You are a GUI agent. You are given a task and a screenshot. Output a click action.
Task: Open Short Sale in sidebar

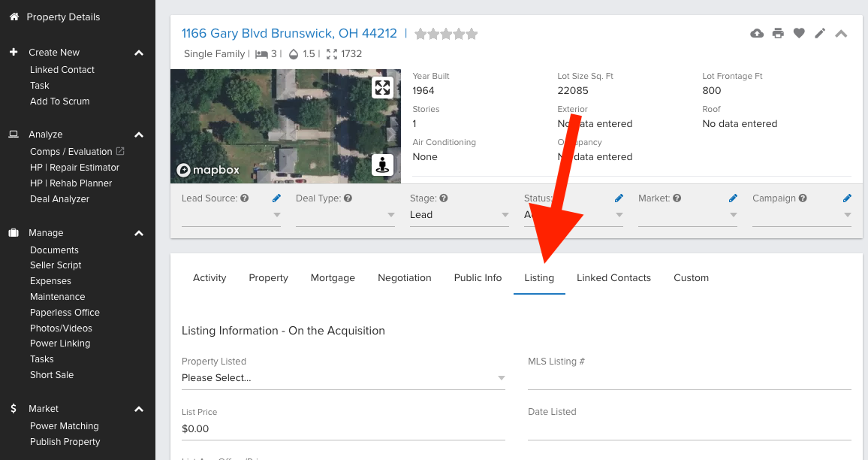[x=52, y=374]
